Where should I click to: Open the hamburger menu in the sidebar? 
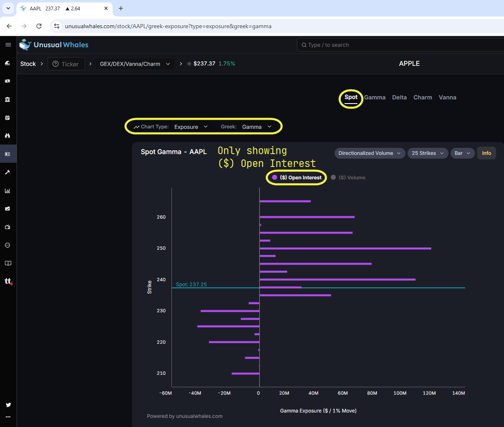pos(8,45)
